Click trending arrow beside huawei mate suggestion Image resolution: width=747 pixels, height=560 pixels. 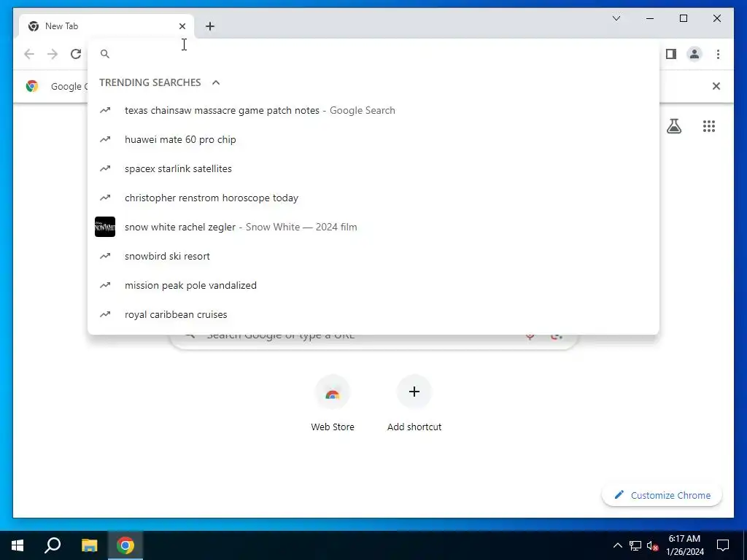(x=105, y=139)
